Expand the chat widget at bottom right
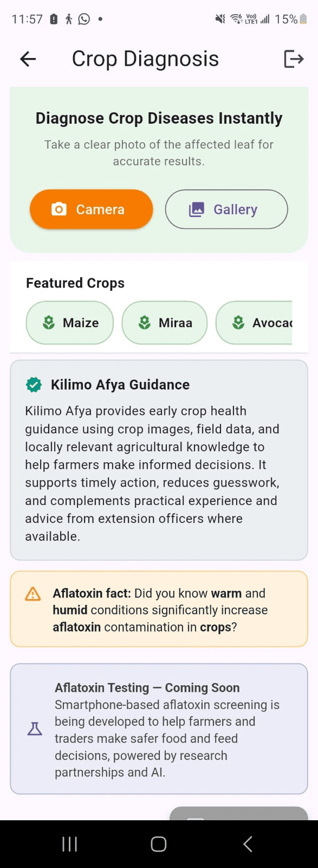 (238, 813)
